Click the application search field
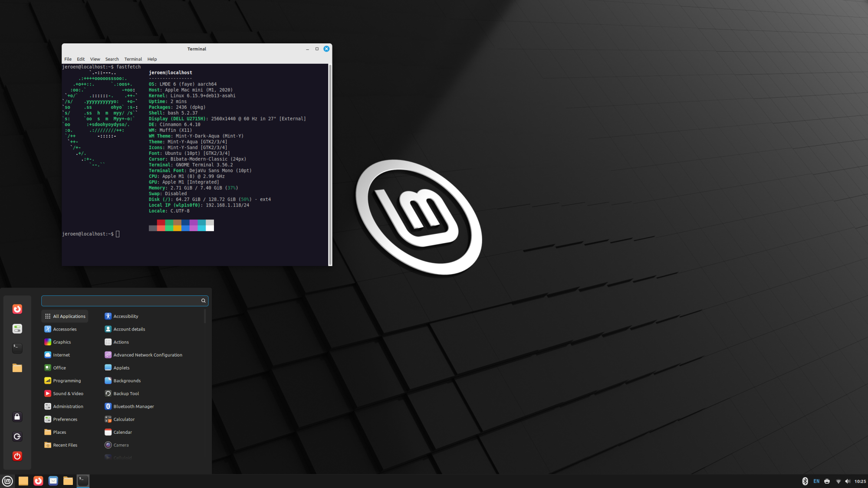The image size is (868, 488). [121, 301]
